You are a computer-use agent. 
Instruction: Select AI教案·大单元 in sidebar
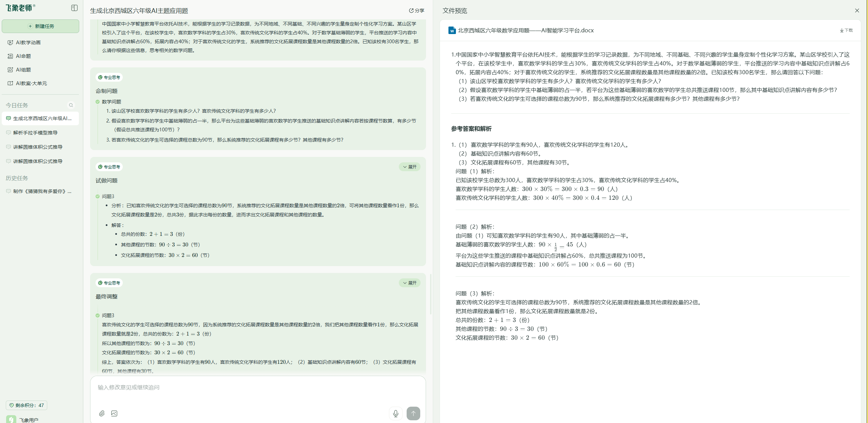pyautogui.click(x=31, y=83)
